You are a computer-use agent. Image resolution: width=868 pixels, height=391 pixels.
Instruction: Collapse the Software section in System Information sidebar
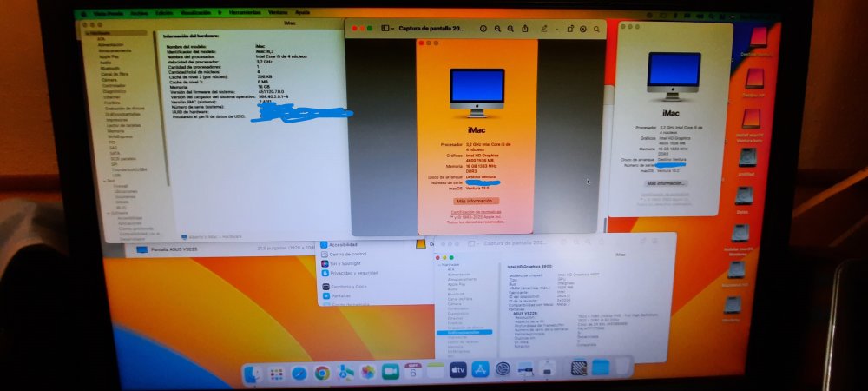click(108, 213)
